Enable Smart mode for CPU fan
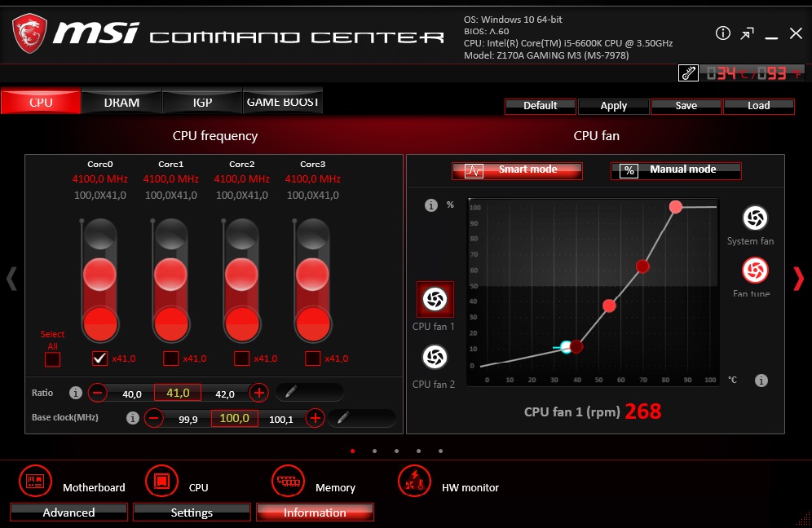Image resolution: width=812 pixels, height=528 pixels. tap(517, 170)
